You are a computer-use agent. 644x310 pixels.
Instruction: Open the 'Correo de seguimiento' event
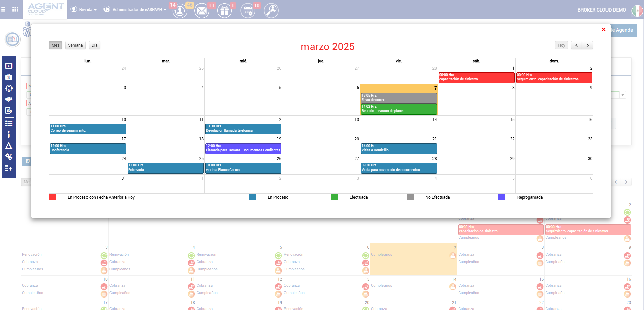click(x=88, y=129)
